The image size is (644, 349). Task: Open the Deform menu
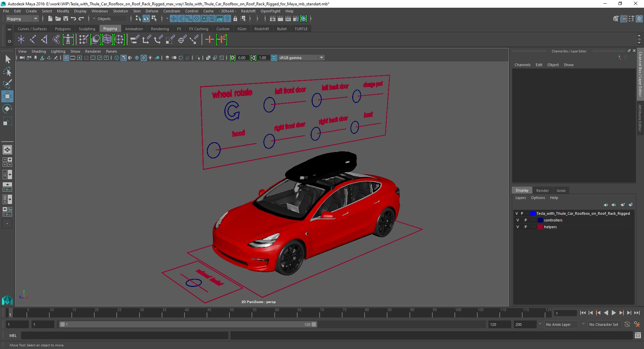click(152, 11)
